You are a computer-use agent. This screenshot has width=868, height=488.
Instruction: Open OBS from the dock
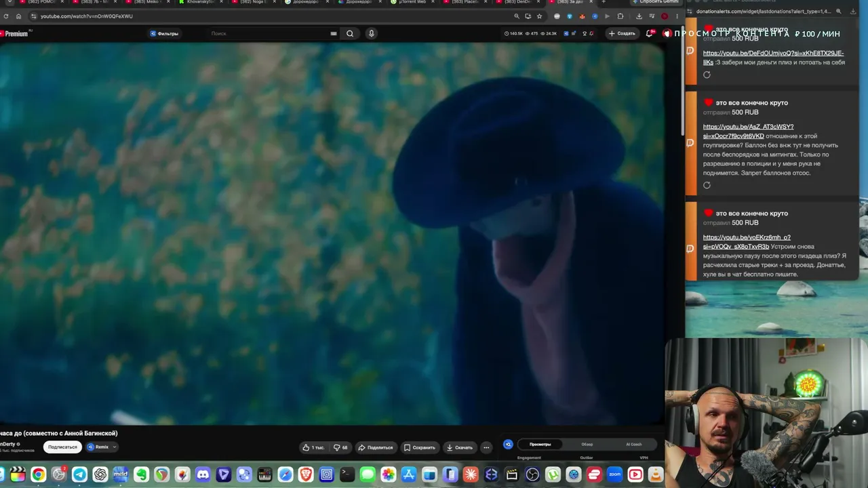click(x=532, y=474)
